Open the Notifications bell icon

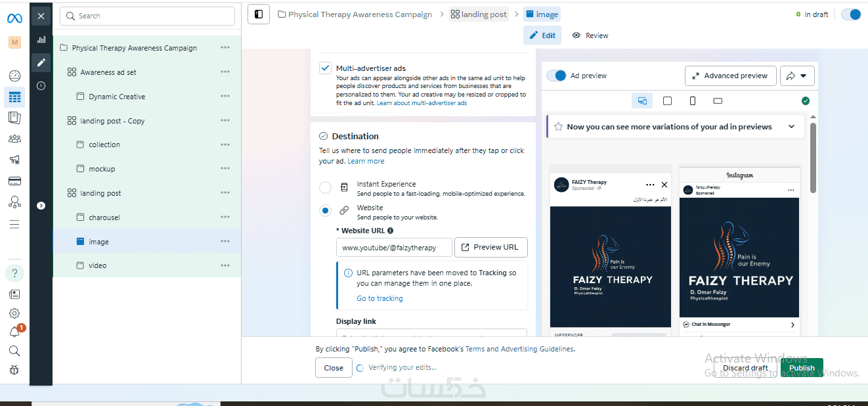[x=14, y=332]
